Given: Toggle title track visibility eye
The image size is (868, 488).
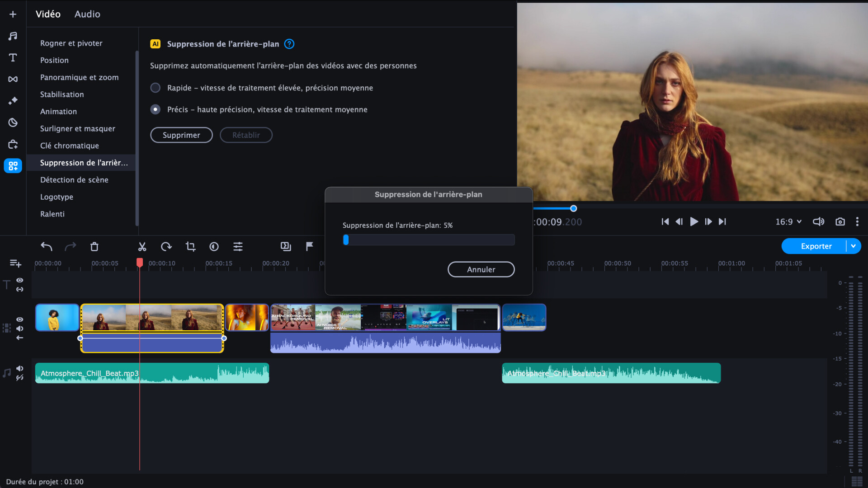Looking at the screenshot, I should [x=20, y=280].
